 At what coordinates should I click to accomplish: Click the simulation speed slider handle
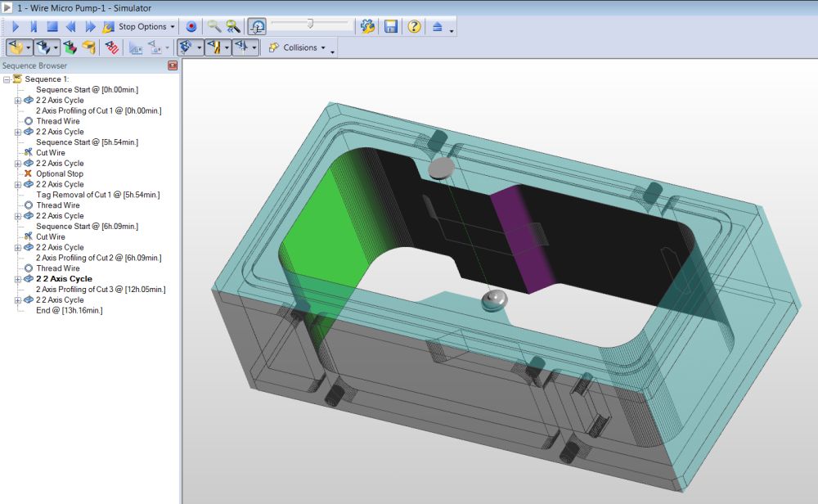tap(310, 25)
